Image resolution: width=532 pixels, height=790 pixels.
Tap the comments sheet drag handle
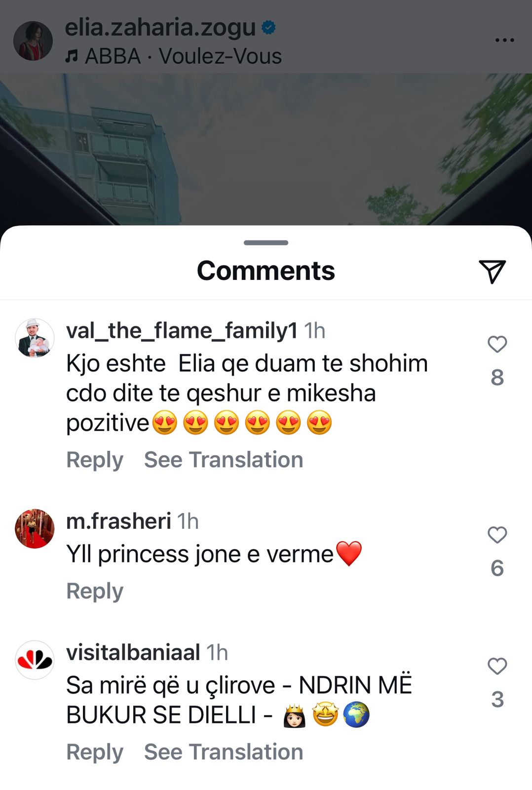(x=266, y=242)
